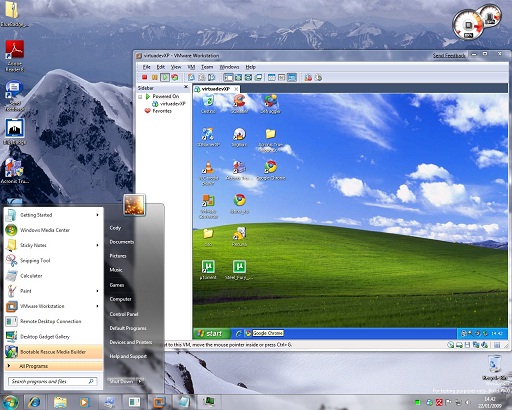This screenshot has height=410, width=512.
Task: Open the Edit menu in VMware
Action: pos(161,67)
